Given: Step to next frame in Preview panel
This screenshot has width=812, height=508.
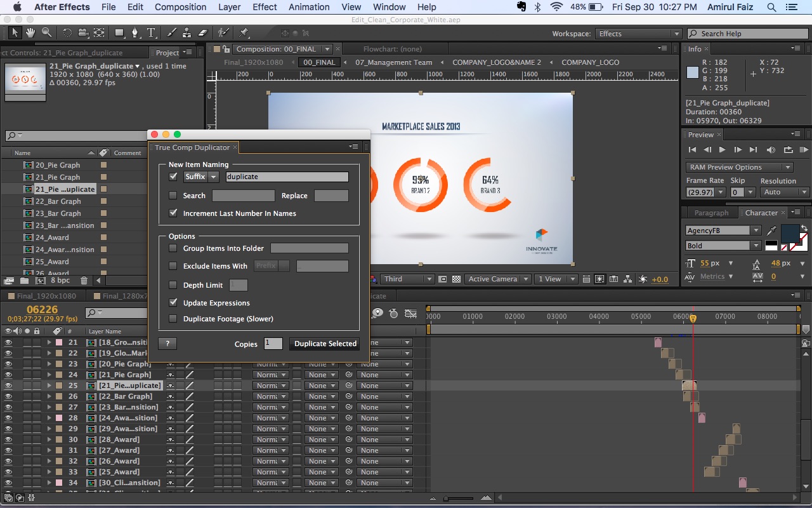Looking at the screenshot, I should [738, 150].
